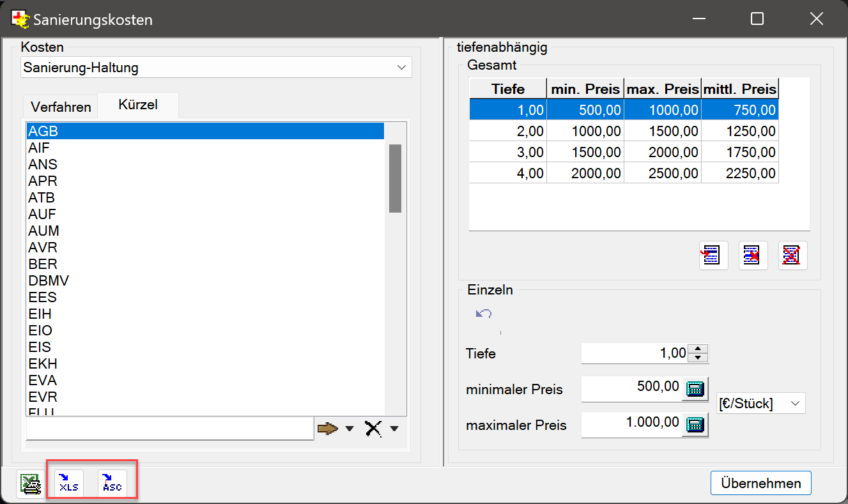Switch to the Verfahren tab
The width and height of the screenshot is (848, 504).
[x=61, y=107]
